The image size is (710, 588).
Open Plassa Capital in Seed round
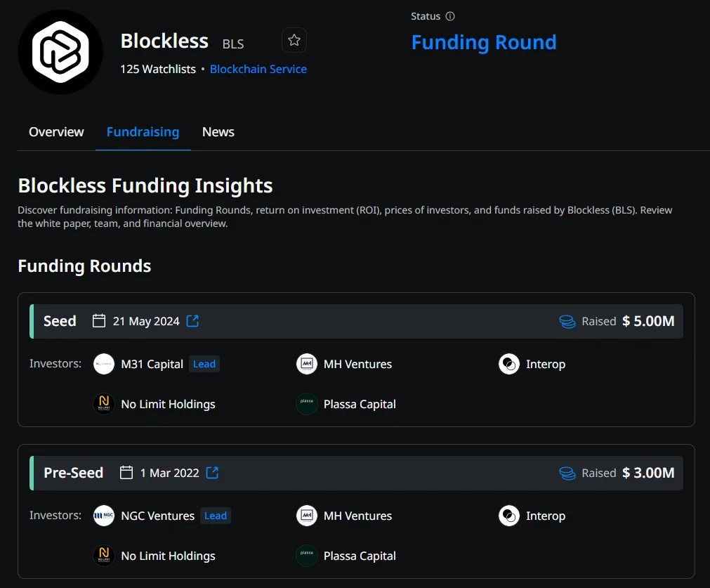point(360,404)
